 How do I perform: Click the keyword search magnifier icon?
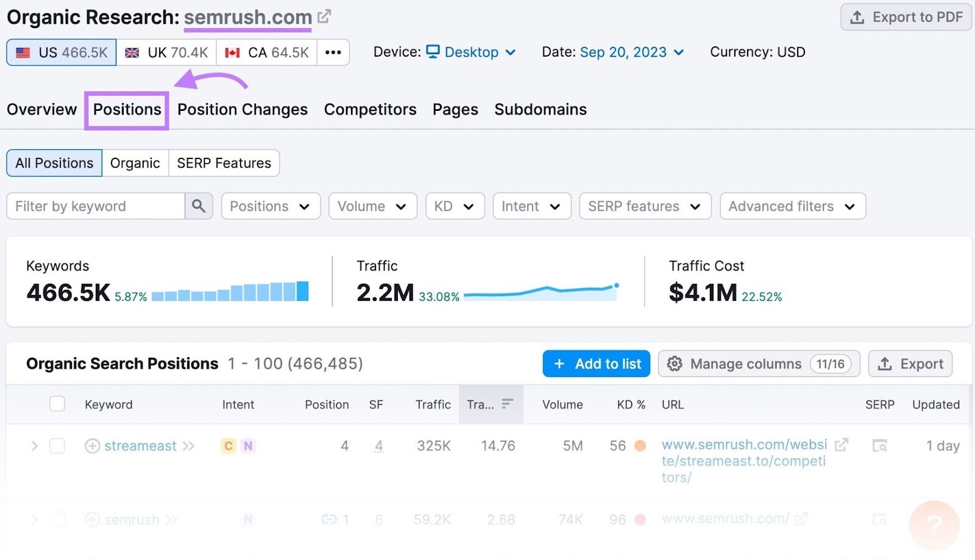click(199, 206)
